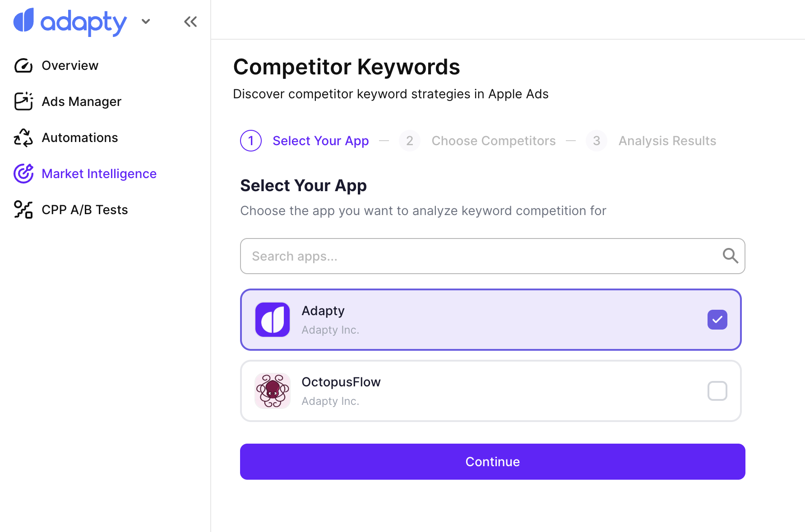Open the Analysis Results step
Viewport: 805px width, 532px height.
click(667, 141)
